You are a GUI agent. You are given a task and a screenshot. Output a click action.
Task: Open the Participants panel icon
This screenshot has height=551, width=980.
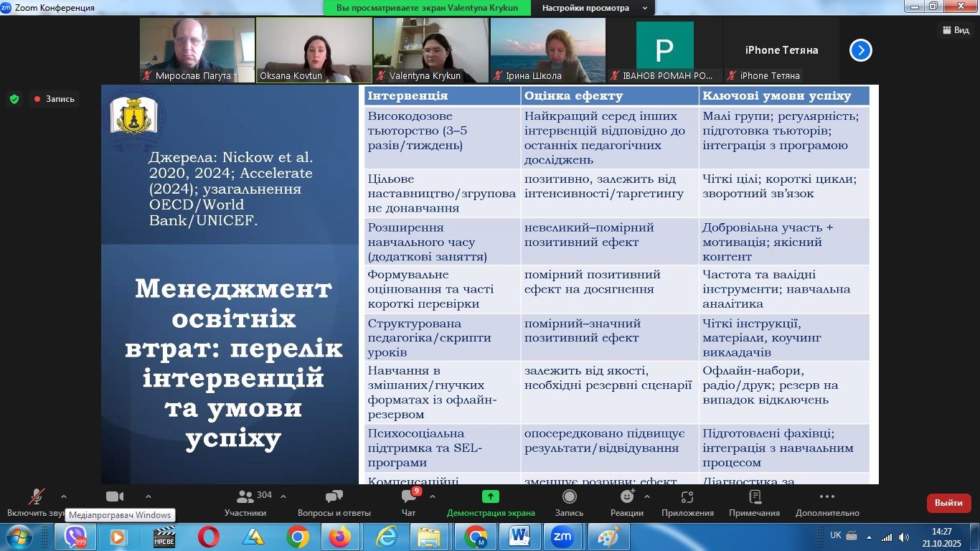tap(245, 497)
